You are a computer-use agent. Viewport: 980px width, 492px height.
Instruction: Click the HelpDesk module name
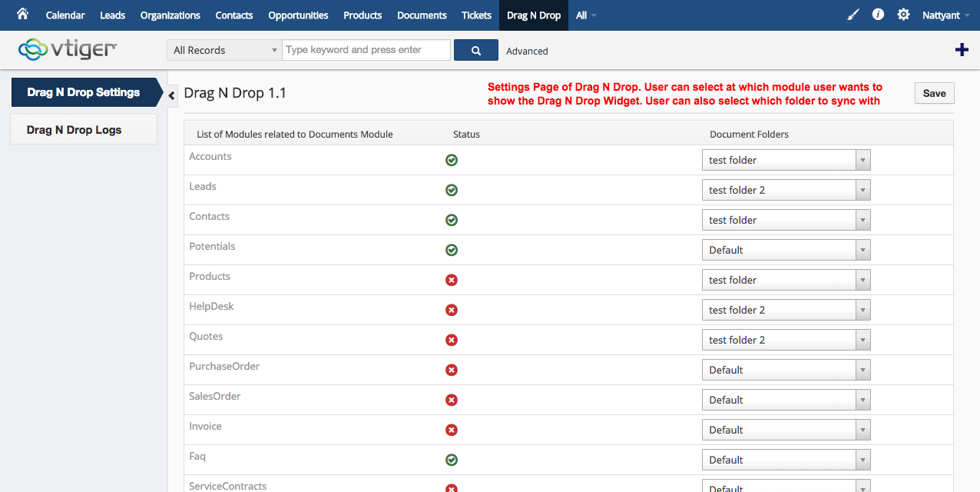point(211,306)
